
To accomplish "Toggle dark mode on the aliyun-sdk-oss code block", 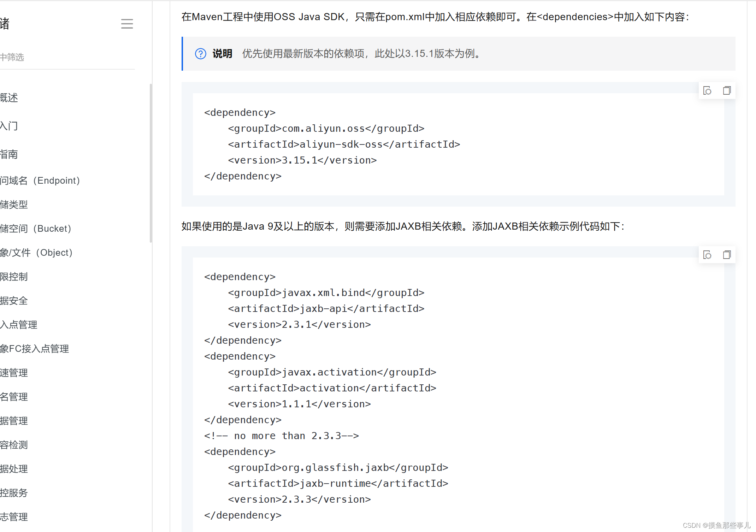I will [x=707, y=91].
